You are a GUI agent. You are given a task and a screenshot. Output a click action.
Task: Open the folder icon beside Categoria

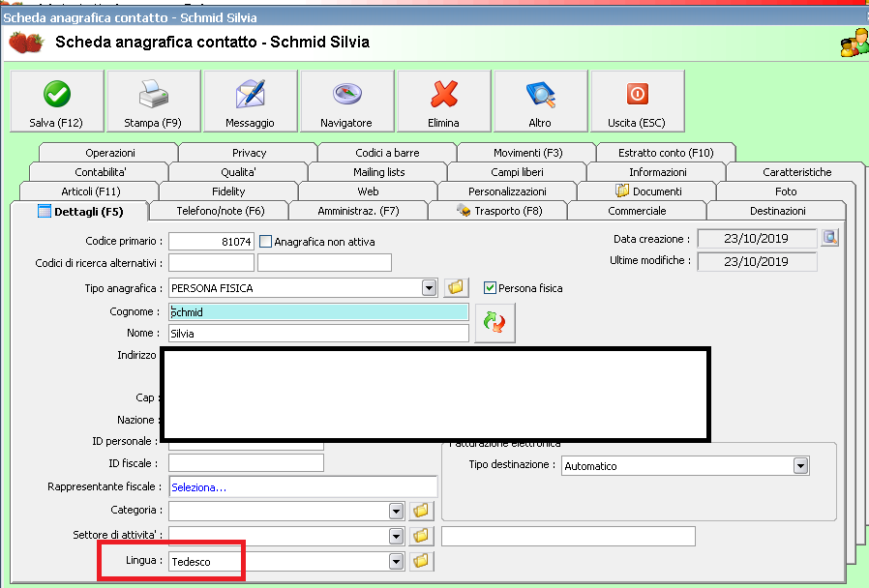click(421, 511)
